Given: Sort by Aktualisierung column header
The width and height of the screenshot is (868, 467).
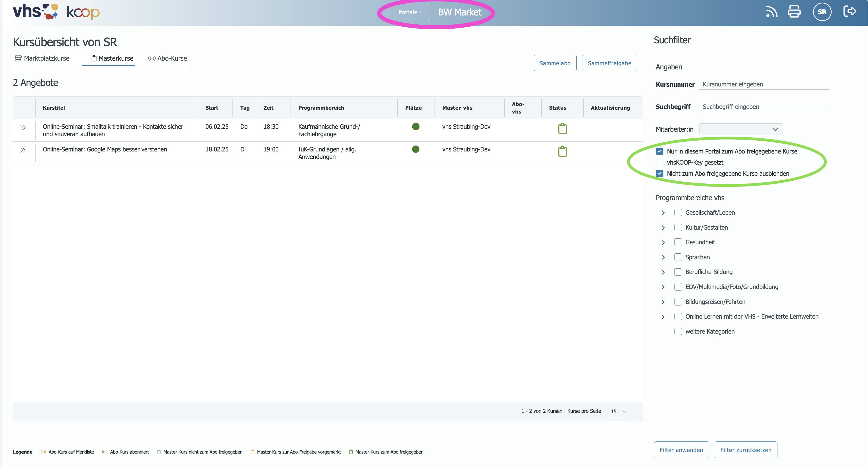Looking at the screenshot, I should pyautogui.click(x=610, y=108).
